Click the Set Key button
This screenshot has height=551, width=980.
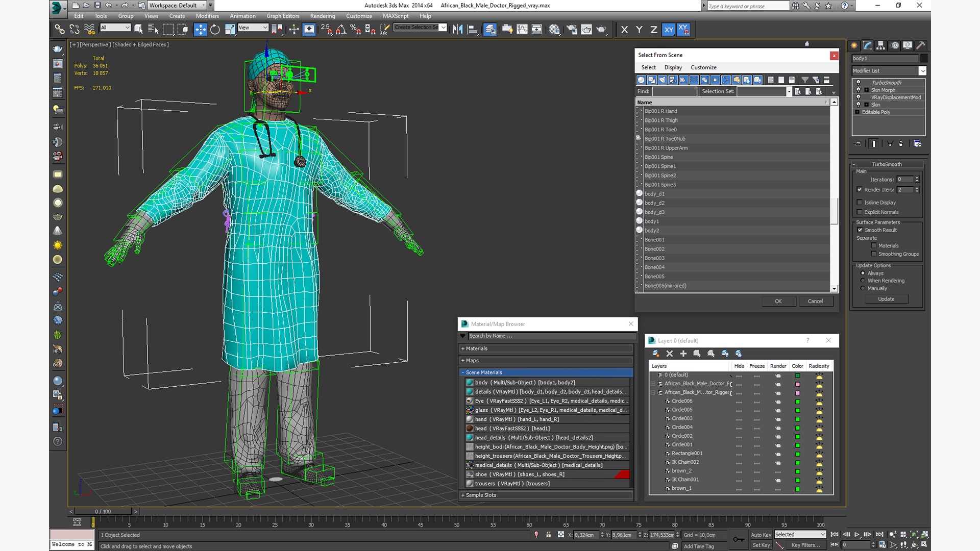pyautogui.click(x=761, y=545)
